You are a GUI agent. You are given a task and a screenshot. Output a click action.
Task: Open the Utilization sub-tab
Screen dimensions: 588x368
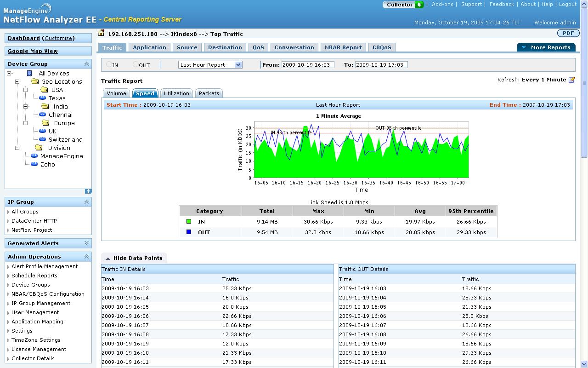click(x=176, y=93)
